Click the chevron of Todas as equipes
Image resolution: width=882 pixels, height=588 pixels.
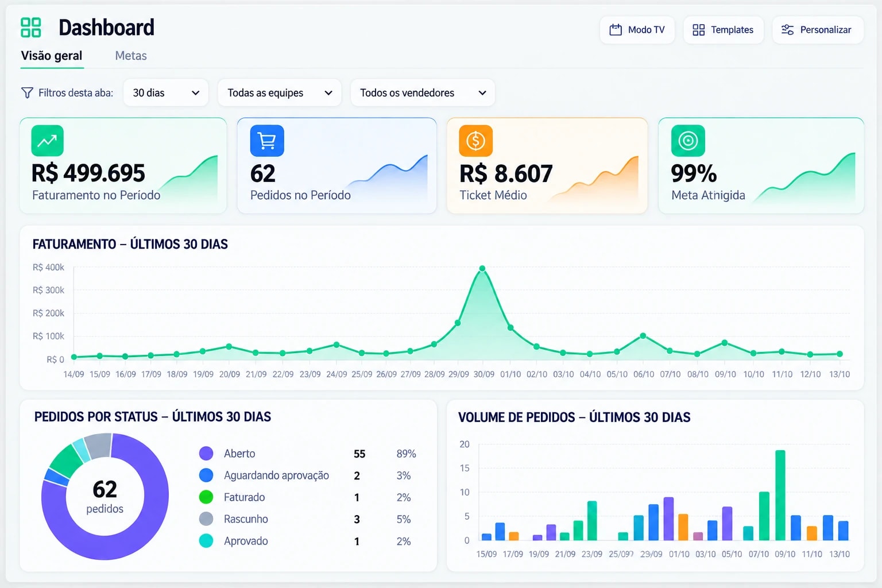pyautogui.click(x=328, y=93)
